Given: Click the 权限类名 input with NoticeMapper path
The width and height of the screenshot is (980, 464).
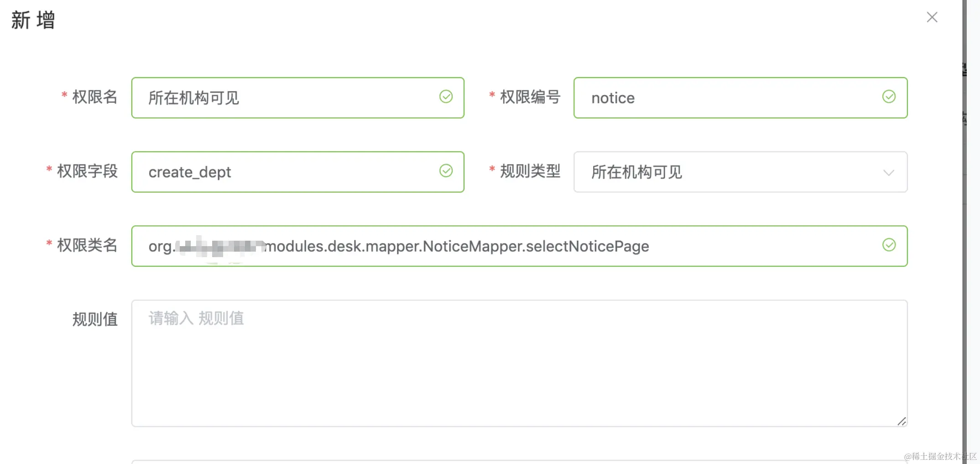Looking at the screenshot, I should click(502, 246).
